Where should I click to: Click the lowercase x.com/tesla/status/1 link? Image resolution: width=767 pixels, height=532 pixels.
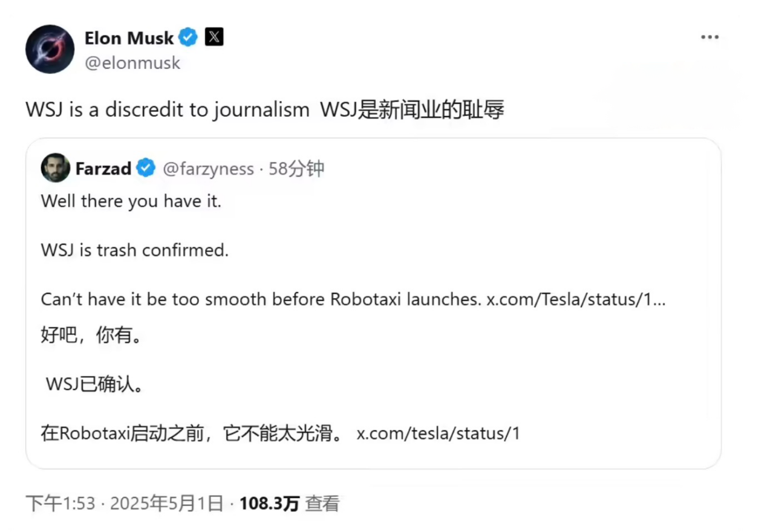tap(438, 433)
